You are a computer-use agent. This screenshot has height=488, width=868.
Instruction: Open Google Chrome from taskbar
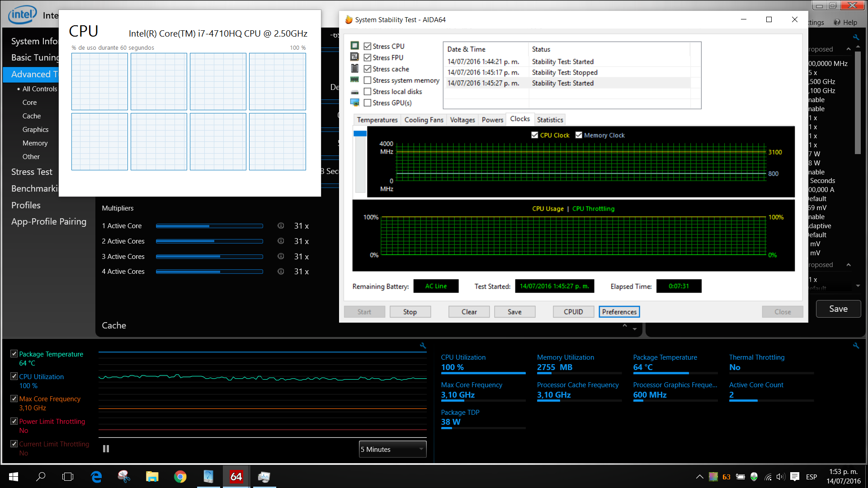(180, 477)
